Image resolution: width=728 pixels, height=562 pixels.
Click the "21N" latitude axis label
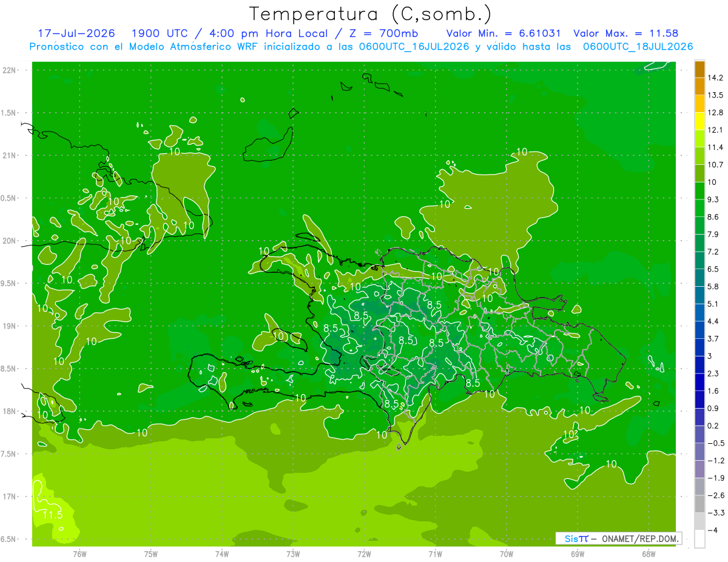pos(10,155)
